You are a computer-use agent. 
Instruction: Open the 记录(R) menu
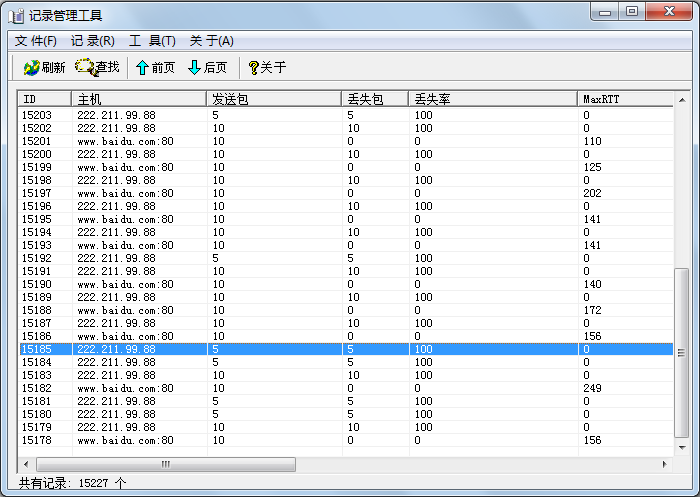click(x=92, y=41)
